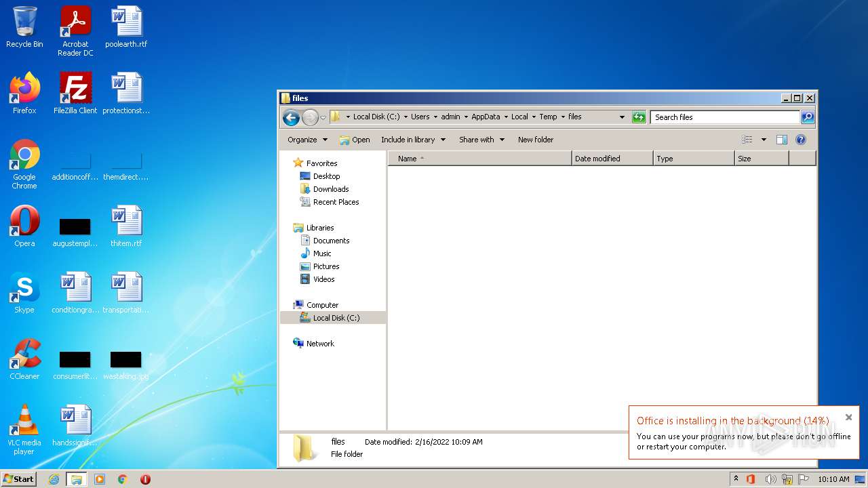Open the view options dropdown arrow
Viewport: 868px width, 488px height.
pyautogui.click(x=764, y=140)
